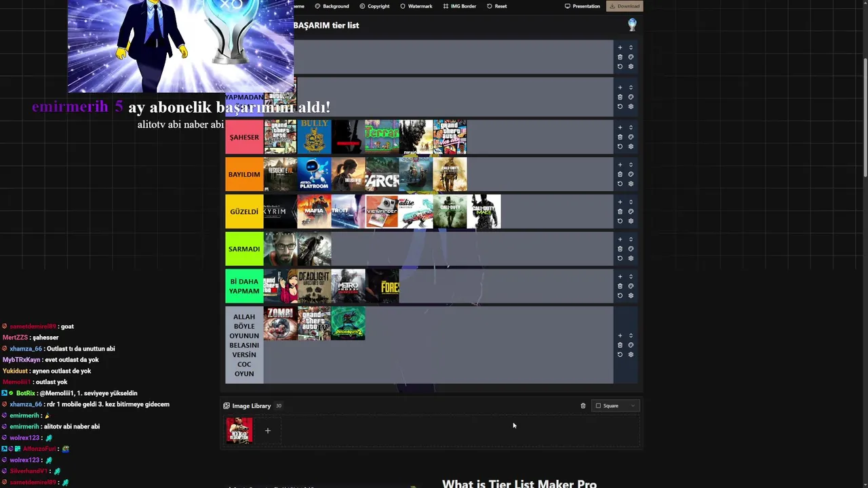Click the BAYILDIM orange tier label
The height and width of the screenshot is (488, 868).
click(244, 174)
